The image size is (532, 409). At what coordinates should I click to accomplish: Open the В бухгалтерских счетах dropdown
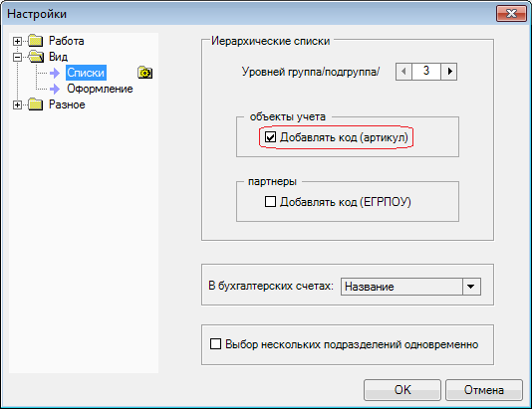pos(471,287)
